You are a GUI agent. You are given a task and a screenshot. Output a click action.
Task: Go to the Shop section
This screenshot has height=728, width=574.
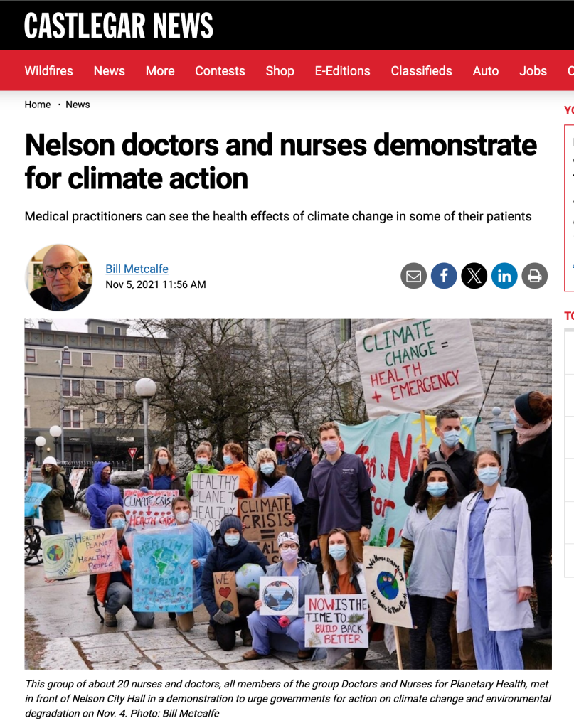(x=280, y=70)
